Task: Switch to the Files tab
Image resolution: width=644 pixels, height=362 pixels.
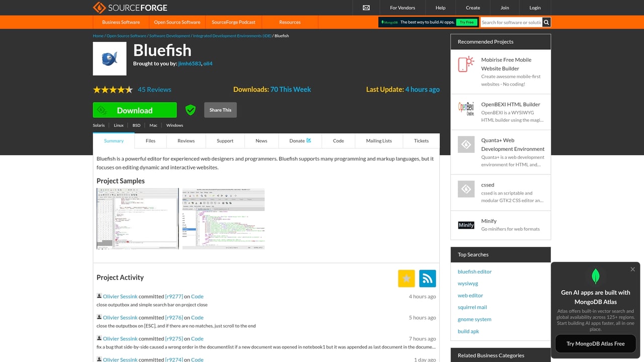Action: point(150,141)
